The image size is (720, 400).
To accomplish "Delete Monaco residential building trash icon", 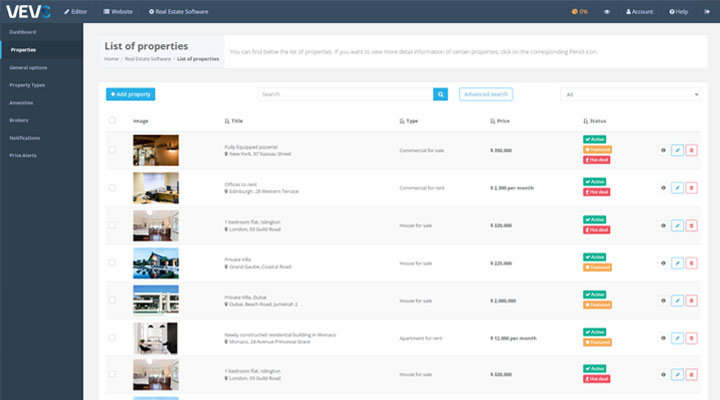I will point(692,338).
